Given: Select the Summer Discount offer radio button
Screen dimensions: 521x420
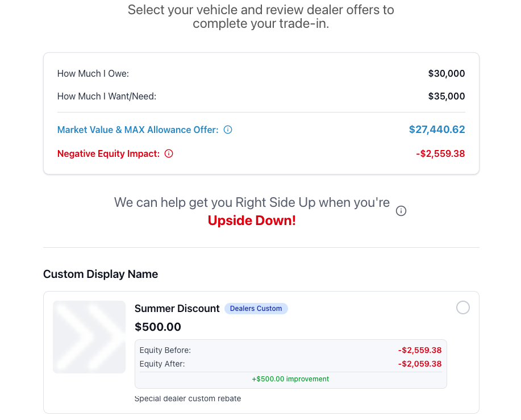Looking at the screenshot, I should click(x=463, y=307).
